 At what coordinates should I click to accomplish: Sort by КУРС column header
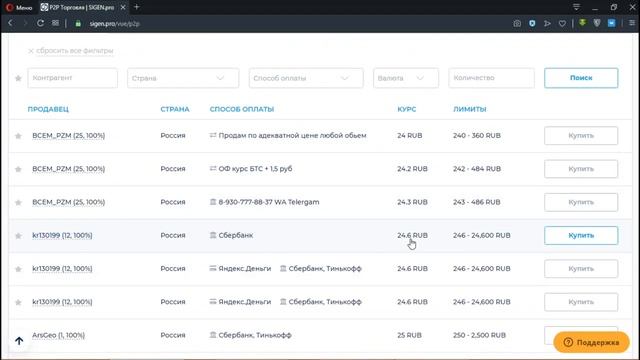pyautogui.click(x=407, y=109)
